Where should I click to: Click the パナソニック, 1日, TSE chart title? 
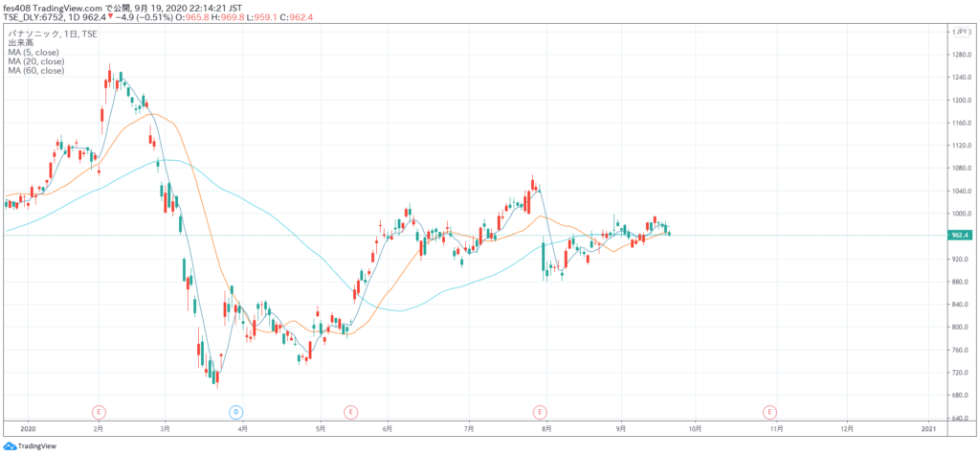tap(53, 34)
